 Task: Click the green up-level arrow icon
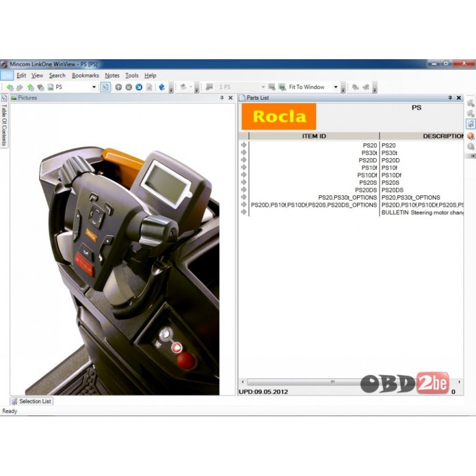[x=31, y=87]
